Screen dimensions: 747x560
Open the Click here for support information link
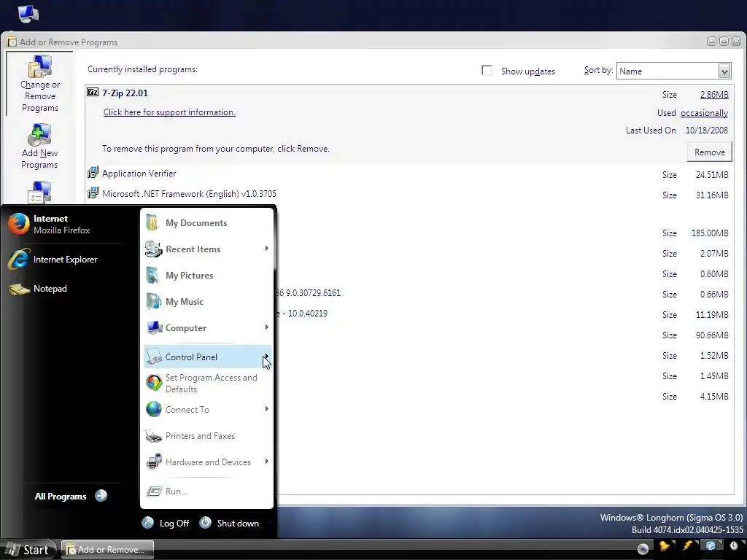click(x=169, y=112)
